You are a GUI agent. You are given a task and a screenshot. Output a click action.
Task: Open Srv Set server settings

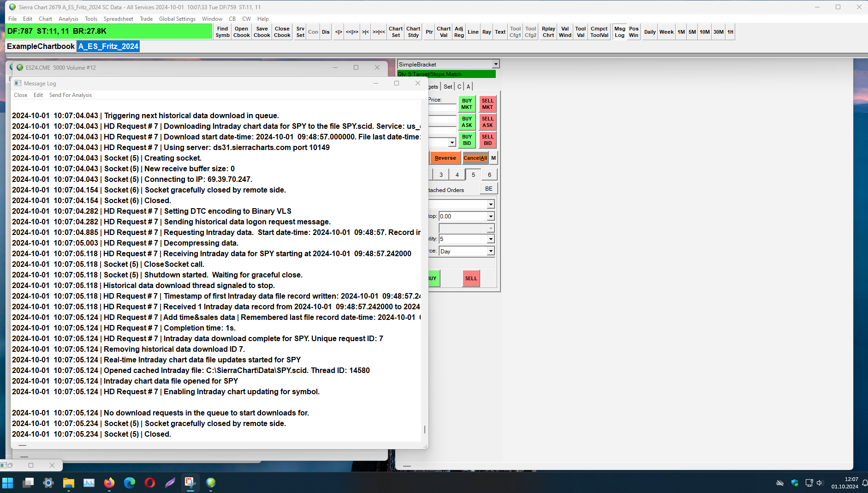pos(300,32)
